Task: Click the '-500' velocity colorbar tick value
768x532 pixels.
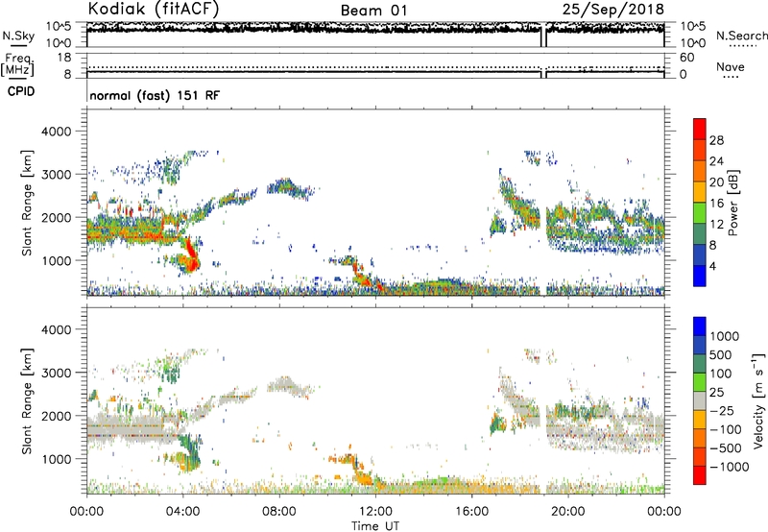Action: 726,448
